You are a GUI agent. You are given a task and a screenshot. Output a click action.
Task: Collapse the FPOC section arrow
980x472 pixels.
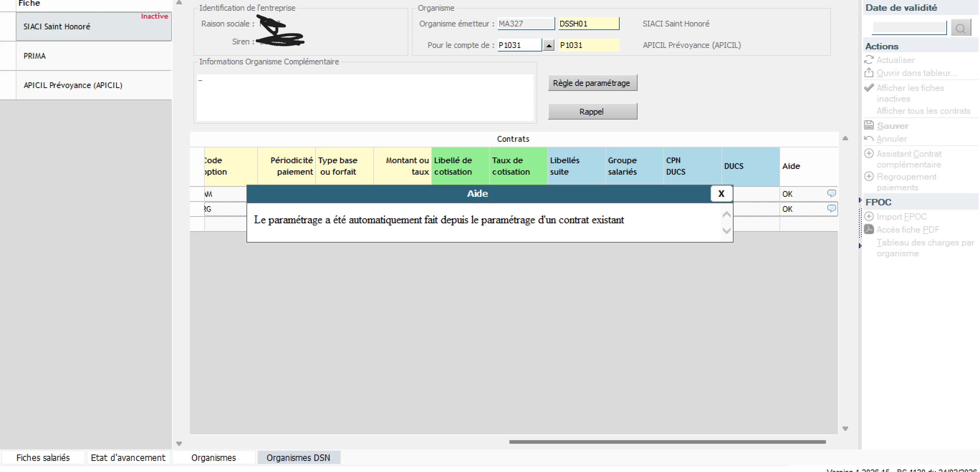coord(860,200)
